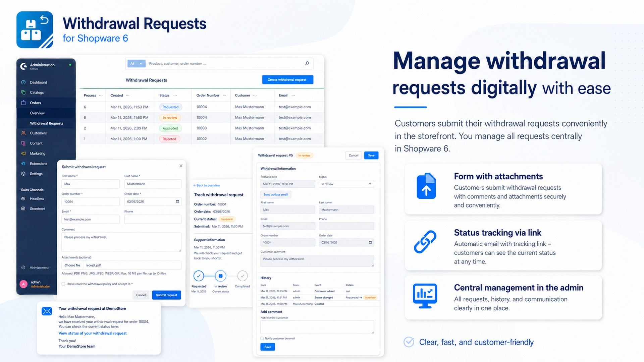
Task: Select Overview under Orders in the sidebar
Action: pos(37,113)
